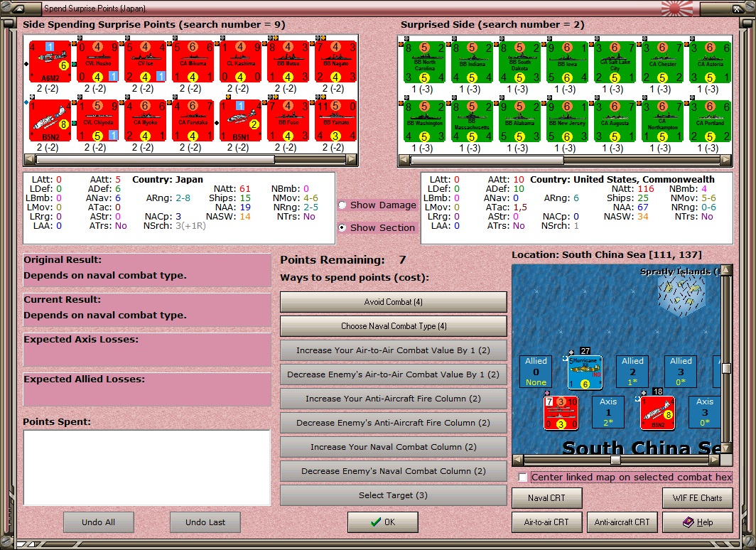
Task: Select the CA Augusta counter
Action: click(x=615, y=121)
